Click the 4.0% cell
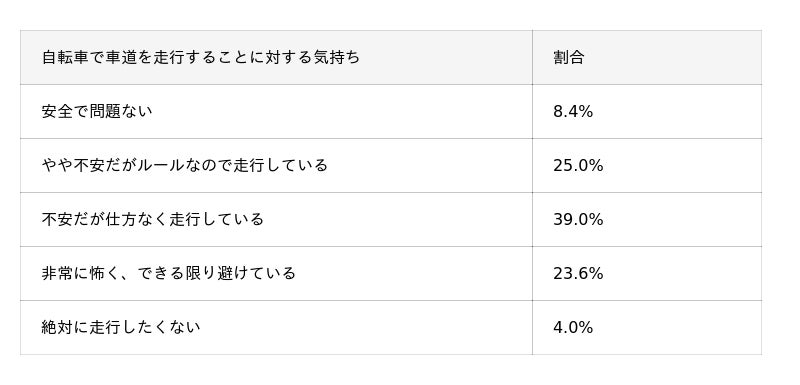The image size is (800, 385). point(647,328)
